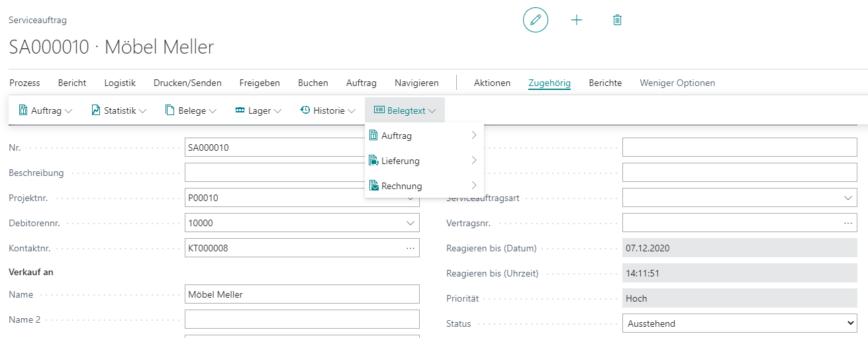Click the page title SA000010 · Möbel Meller
Screen dimensions: 868x338
tap(111, 47)
